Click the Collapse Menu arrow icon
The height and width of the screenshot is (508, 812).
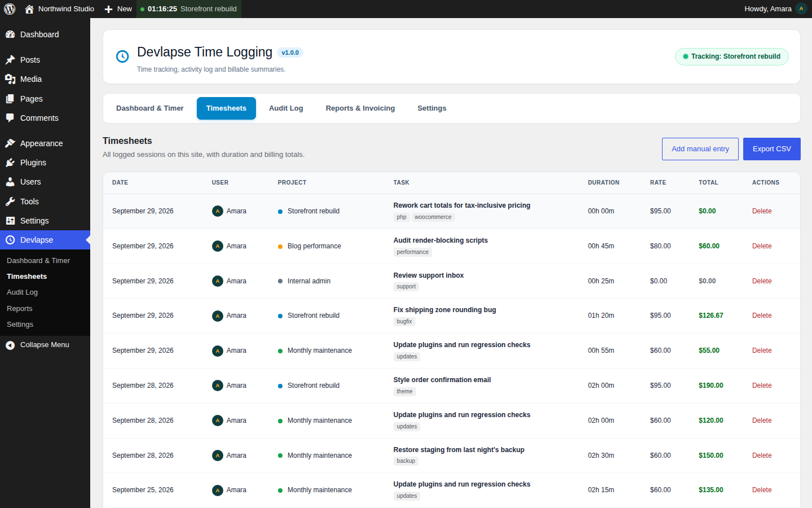pyautogui.click(x=10, y=345)
